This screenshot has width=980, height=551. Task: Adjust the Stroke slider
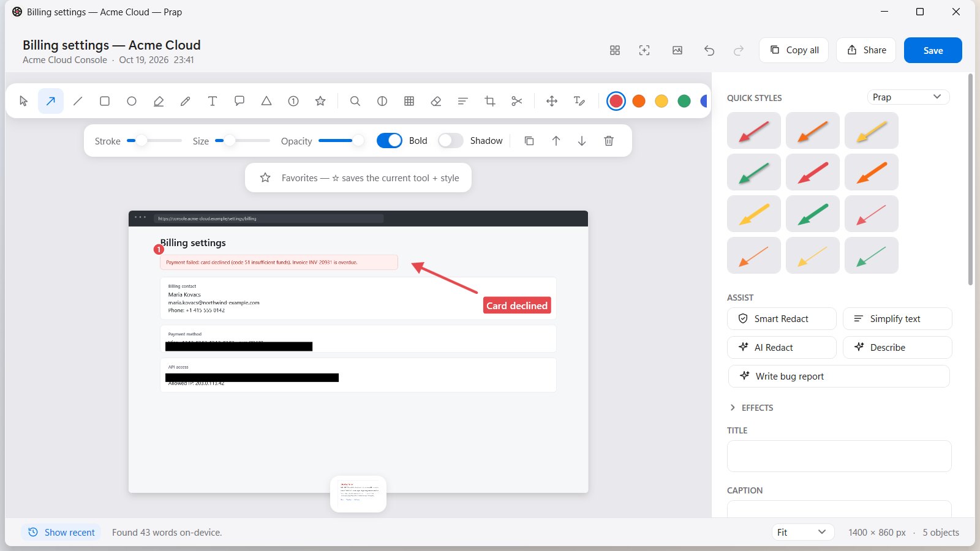pyautogui.click(x=154, y=141)
